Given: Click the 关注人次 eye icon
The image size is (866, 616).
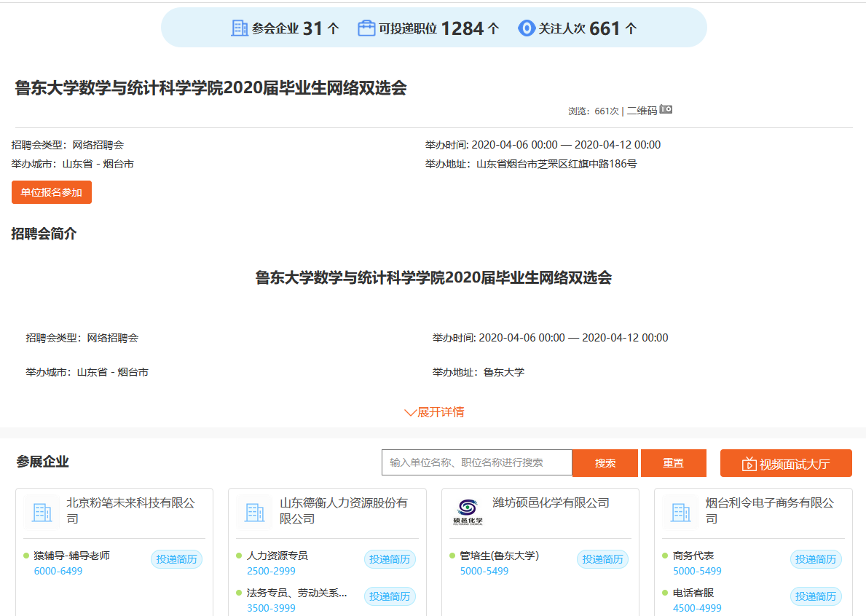Looking at the screenshot, I should pyautogui.click(x=526, y=28).
